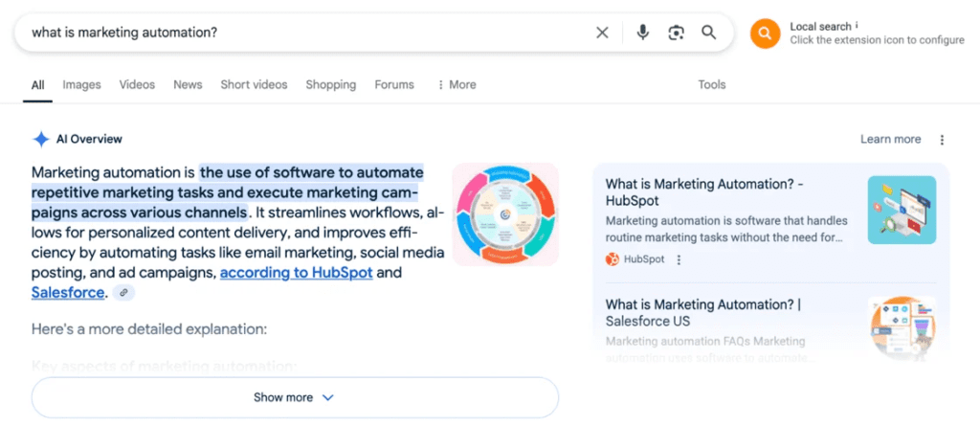Switch to the Images tab
This screenshot has width=980, height=426.
(x=81, y=84)
